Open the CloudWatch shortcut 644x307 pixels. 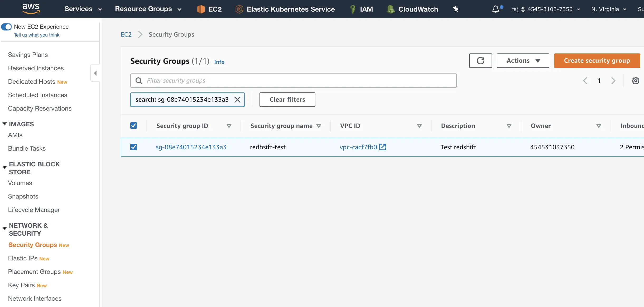pos(412,9)
